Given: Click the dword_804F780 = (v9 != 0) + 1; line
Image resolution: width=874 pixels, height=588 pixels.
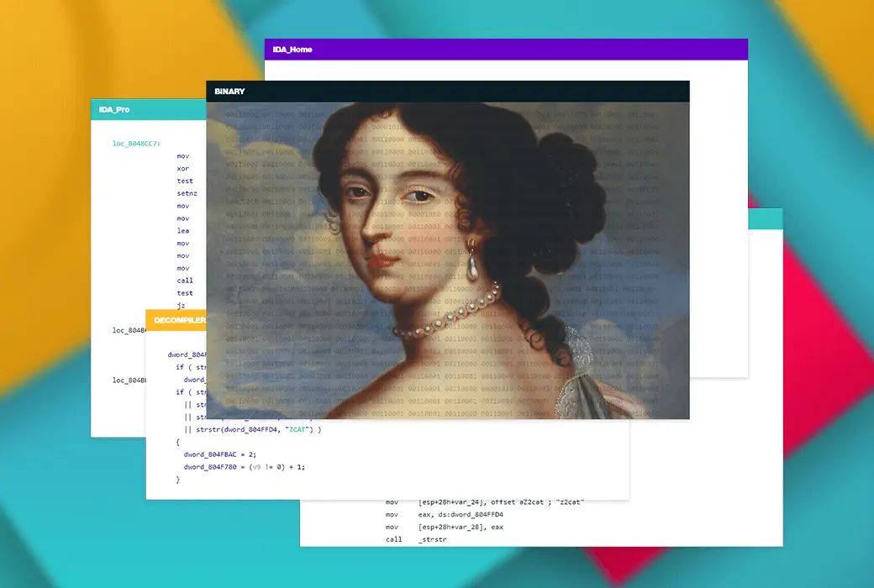Looking at the screenshot, I should [245, 467].
